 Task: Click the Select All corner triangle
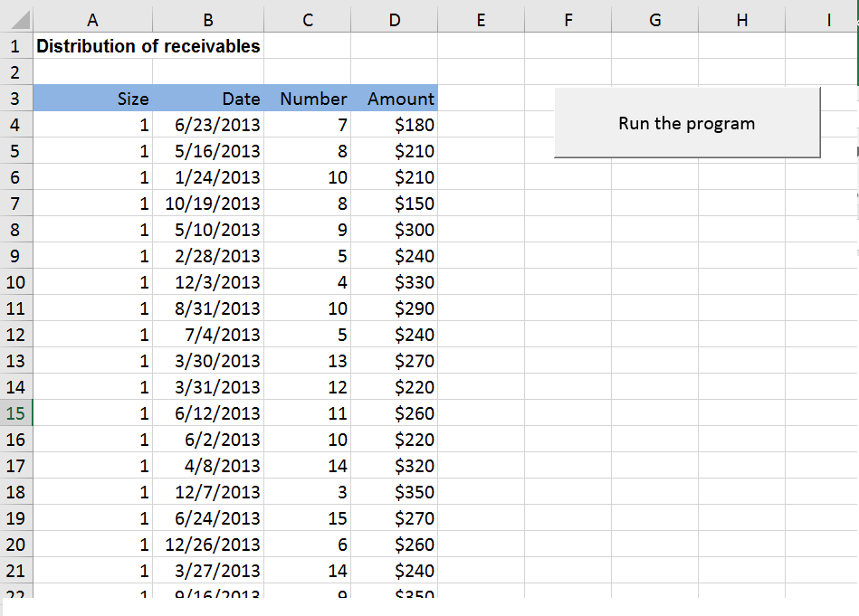18,19
